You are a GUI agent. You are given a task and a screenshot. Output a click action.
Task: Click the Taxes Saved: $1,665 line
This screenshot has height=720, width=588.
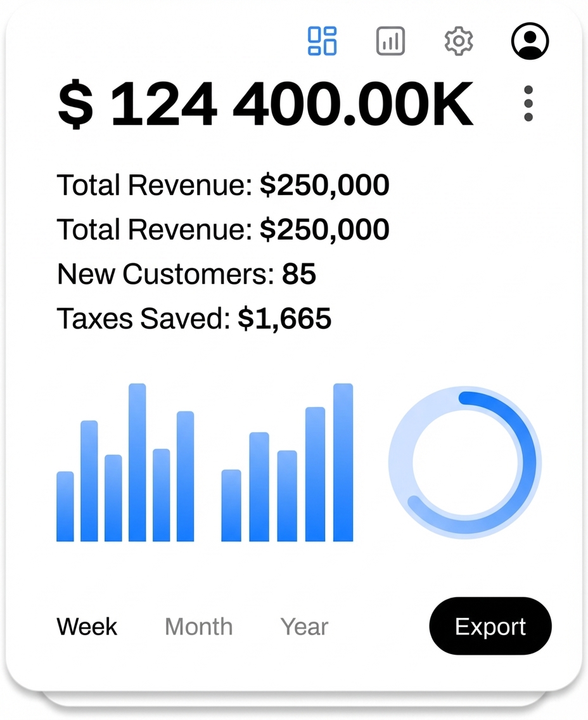[x=194, y=319]
